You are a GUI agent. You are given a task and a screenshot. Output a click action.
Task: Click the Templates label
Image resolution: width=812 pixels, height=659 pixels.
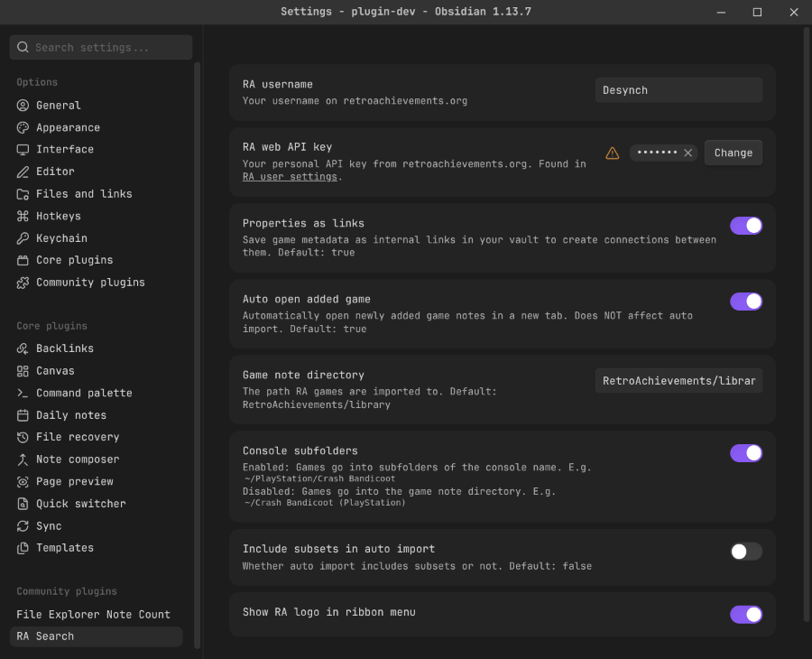point(65,548)
